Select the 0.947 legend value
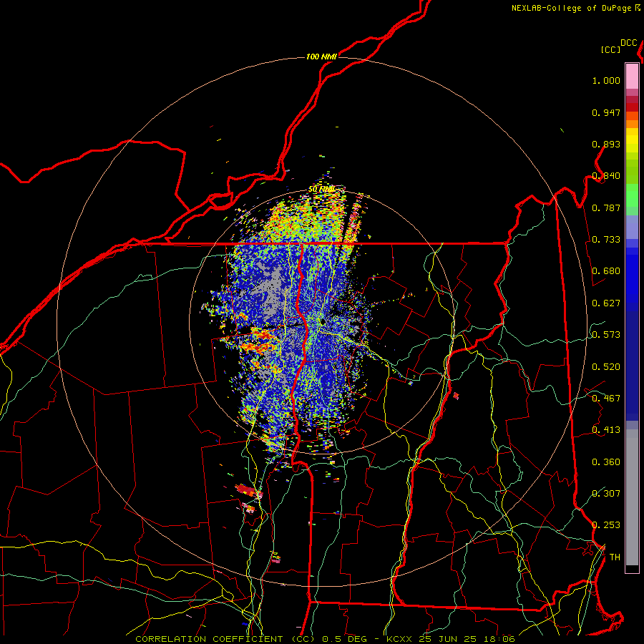This screenshot has width=644, height=644. 606,112
